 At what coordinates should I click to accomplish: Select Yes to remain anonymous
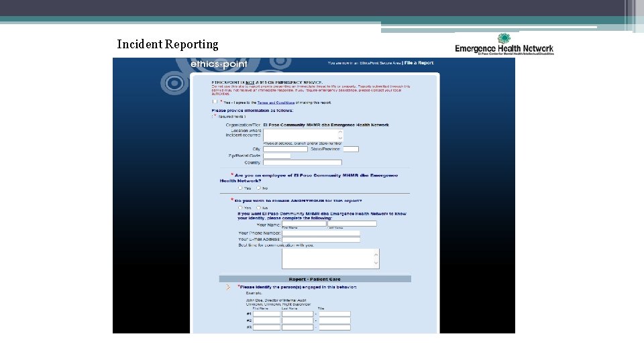240,208
